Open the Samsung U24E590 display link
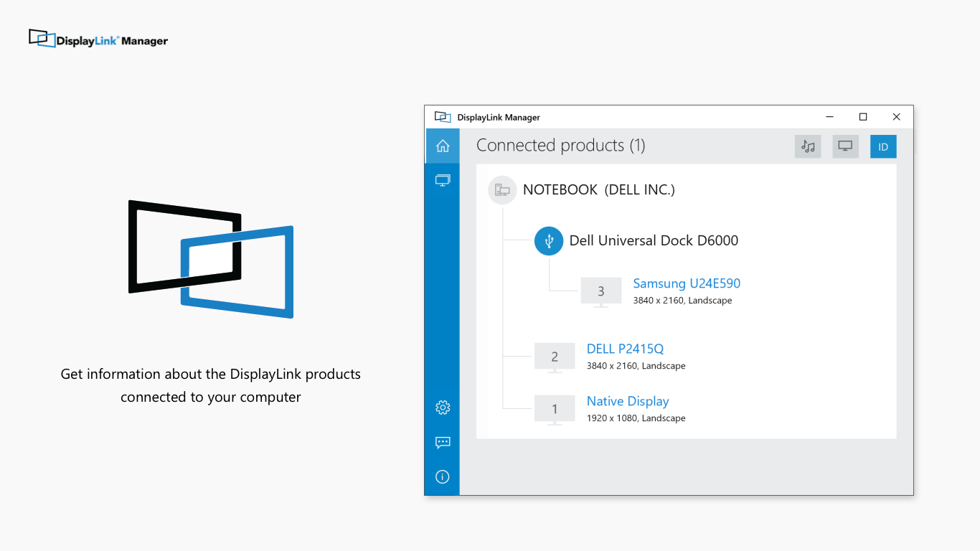Image resolution: width=980 pixels, height=551 pixels. point(686,283)
